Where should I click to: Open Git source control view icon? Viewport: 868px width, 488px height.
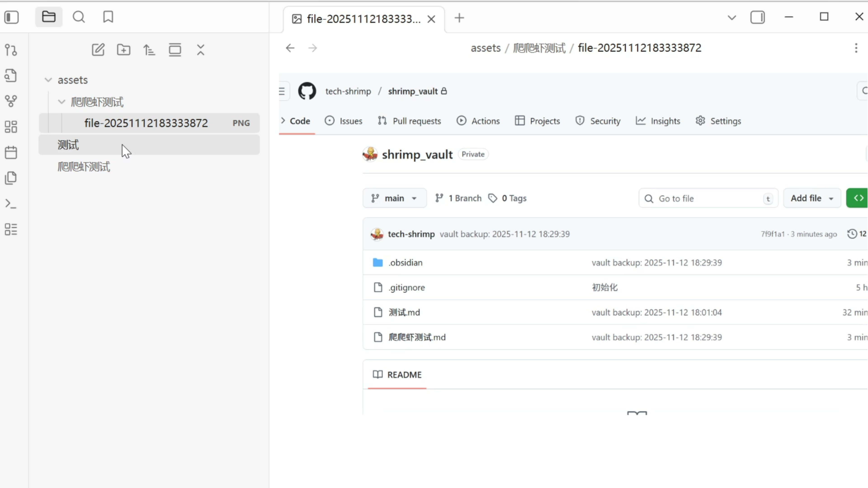[x=11, y=50]
